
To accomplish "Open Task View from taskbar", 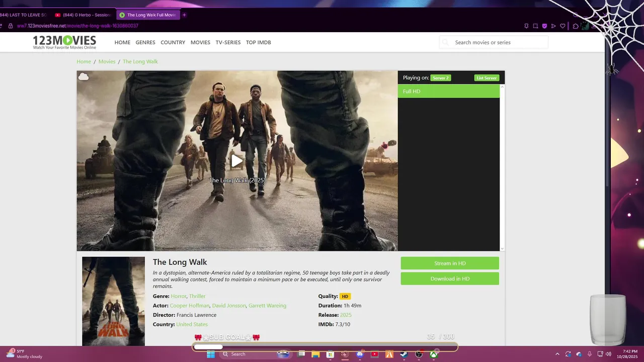I will click(301, 354).
